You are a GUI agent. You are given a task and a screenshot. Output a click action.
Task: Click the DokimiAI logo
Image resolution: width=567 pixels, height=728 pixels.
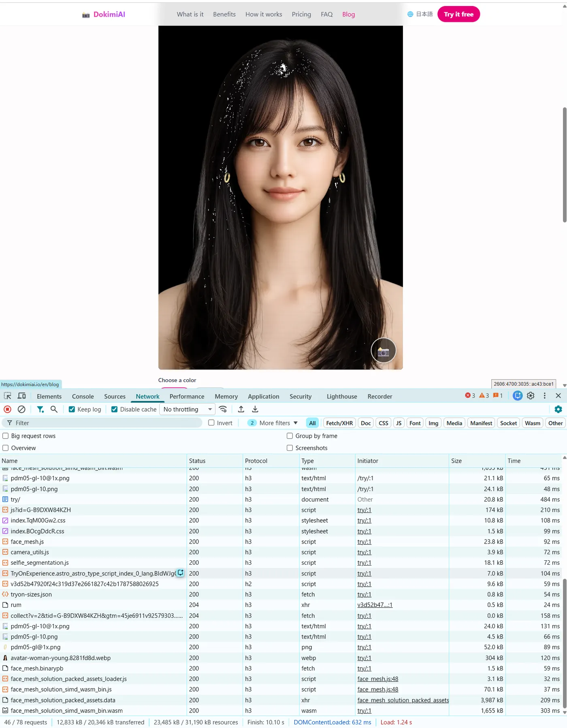[104, 14]
